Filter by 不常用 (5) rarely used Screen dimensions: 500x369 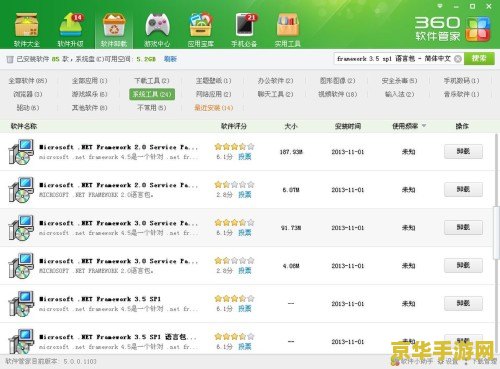(x=152, y=108)
